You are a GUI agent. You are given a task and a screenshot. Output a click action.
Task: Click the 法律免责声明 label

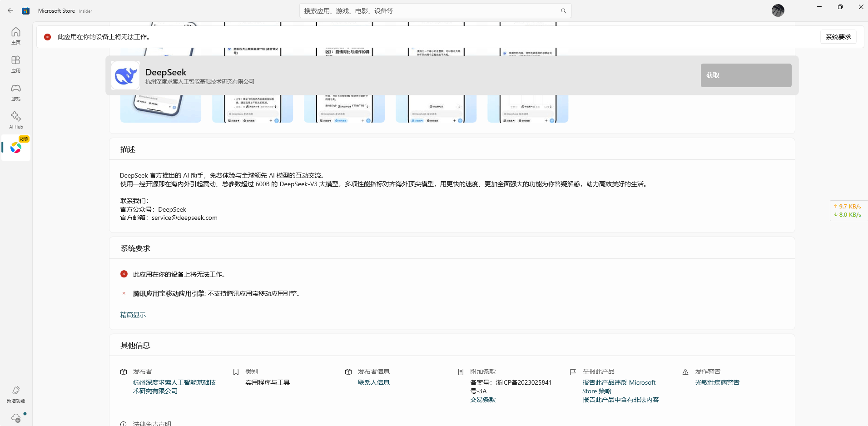coord(152,424)
